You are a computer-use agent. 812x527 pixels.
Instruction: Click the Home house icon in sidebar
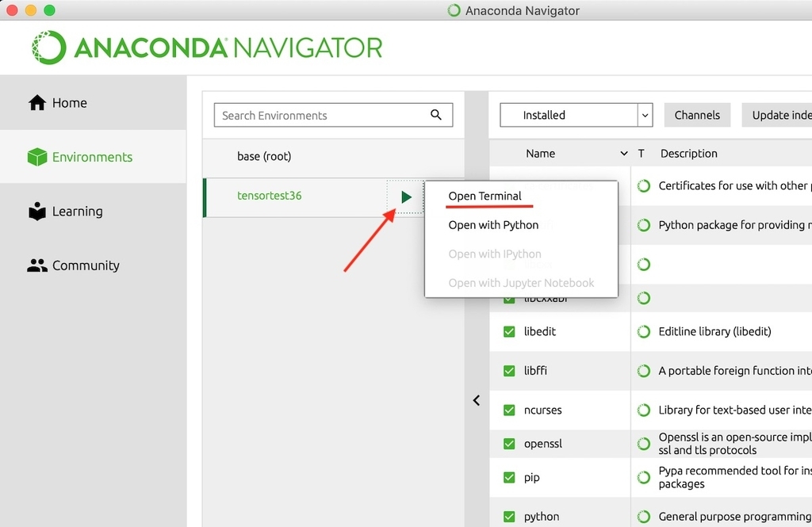pyautogui.click(x=36, y=102)
